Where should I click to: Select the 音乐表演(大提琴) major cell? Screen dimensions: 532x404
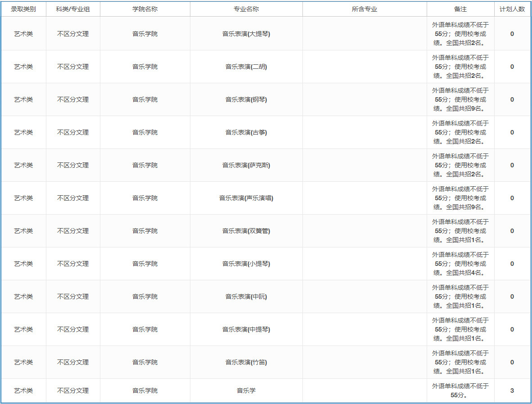(246, 34)
